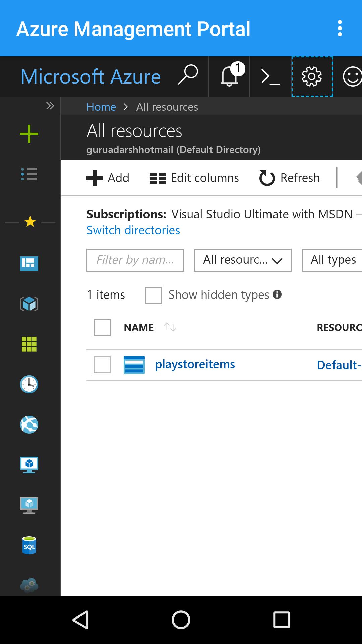Click info icon beside Show hidden types
Screen dimensions: 362x644
click(x=277, y=294)
